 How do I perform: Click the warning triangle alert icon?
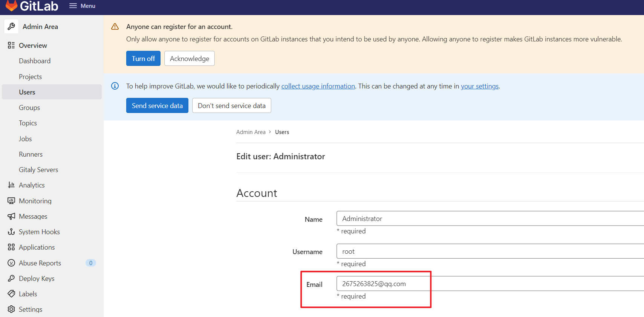pyautogui.click(x=115, y=26)
